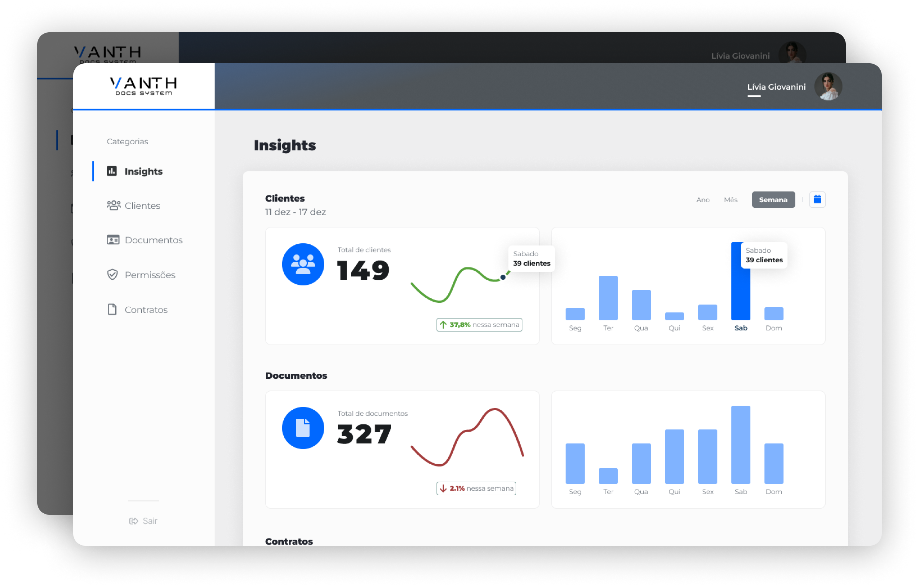
Task: Click the blue Total de clientes icon
Action: (303, 264)
